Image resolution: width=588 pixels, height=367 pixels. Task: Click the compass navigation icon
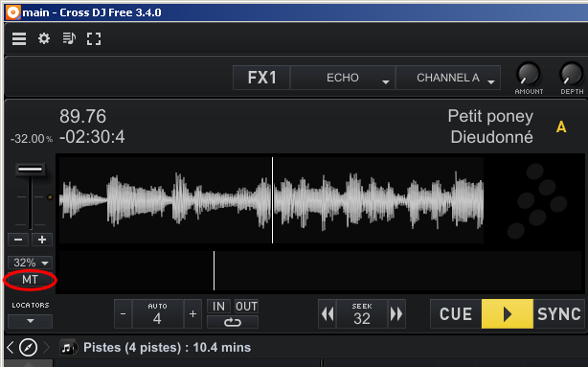[x=28, y=348]
